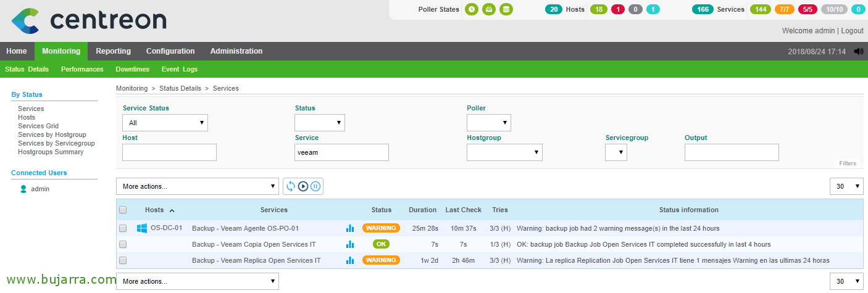Check the Veeam Copia Open Services row
868x293 pixels.
click(123, 244)
